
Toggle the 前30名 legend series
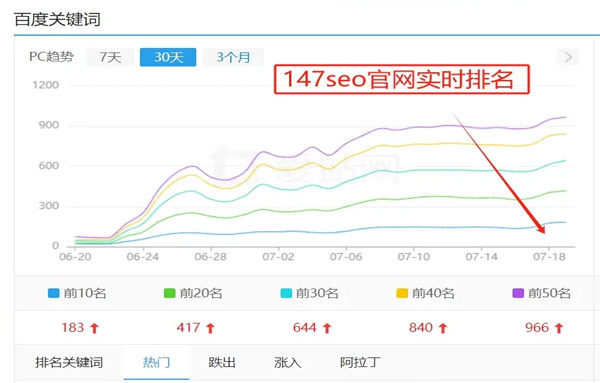pos(309,293)
